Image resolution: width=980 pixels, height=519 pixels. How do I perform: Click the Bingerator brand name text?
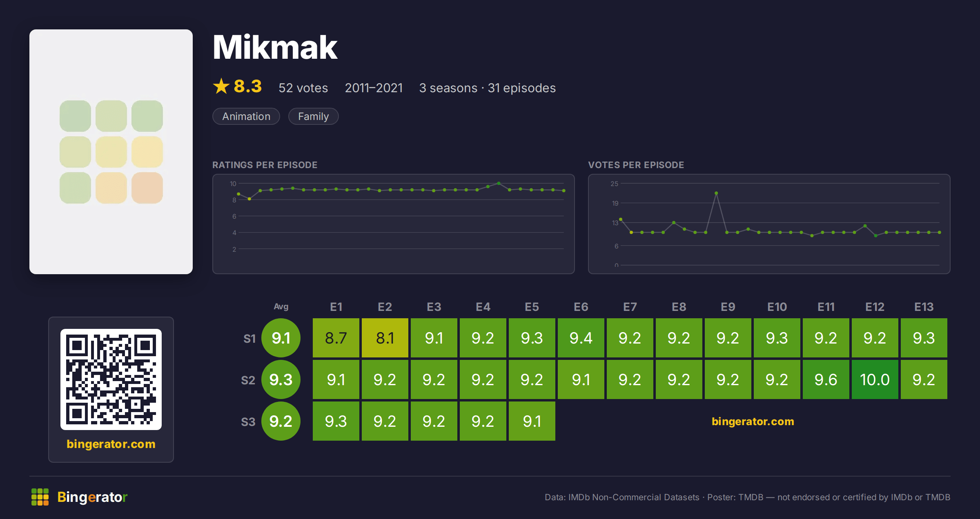coord(92,497)
